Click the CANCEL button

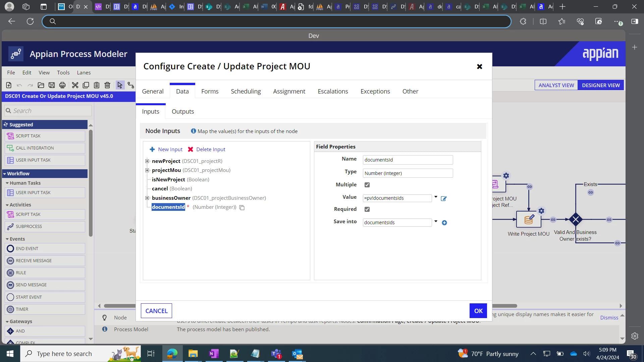(156, 311)
